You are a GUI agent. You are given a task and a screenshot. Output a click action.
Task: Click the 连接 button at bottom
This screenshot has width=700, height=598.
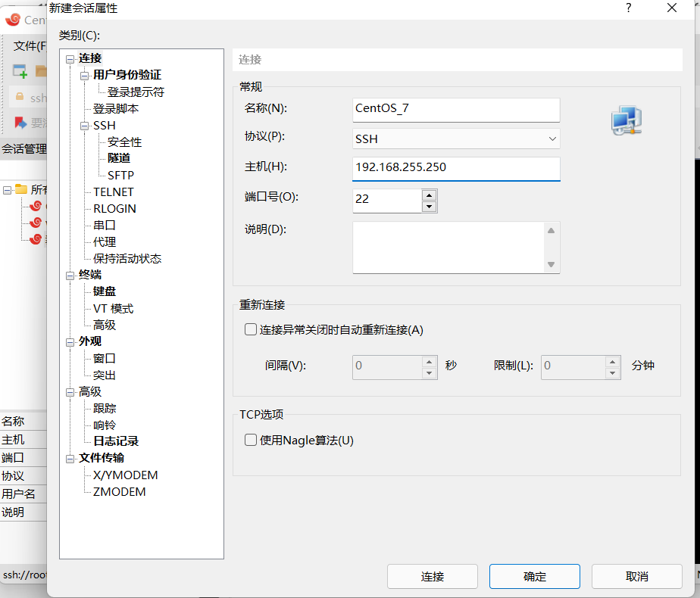click(432, 576)
